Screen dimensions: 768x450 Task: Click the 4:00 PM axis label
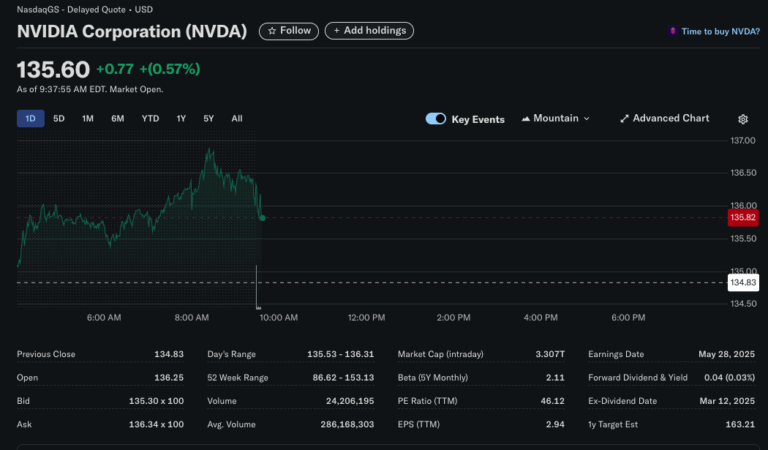click(x=540, y=318)
